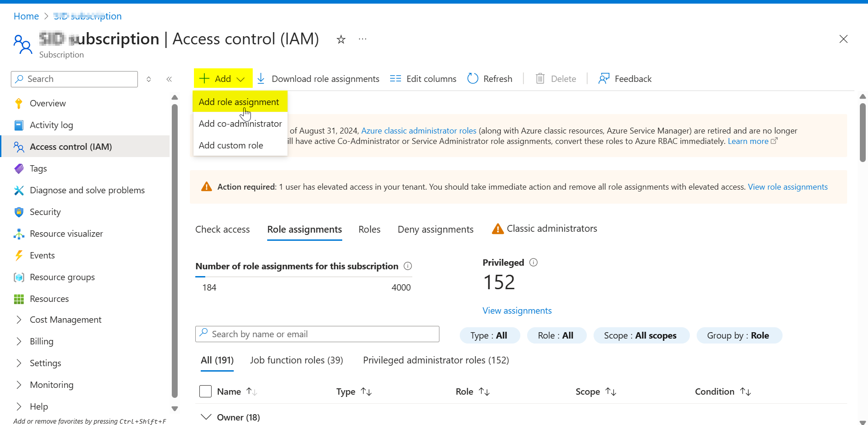The width and height of the screenshot is (868, 425).
Task: Click the warning icon on Classic administrators
Action: 498,229
